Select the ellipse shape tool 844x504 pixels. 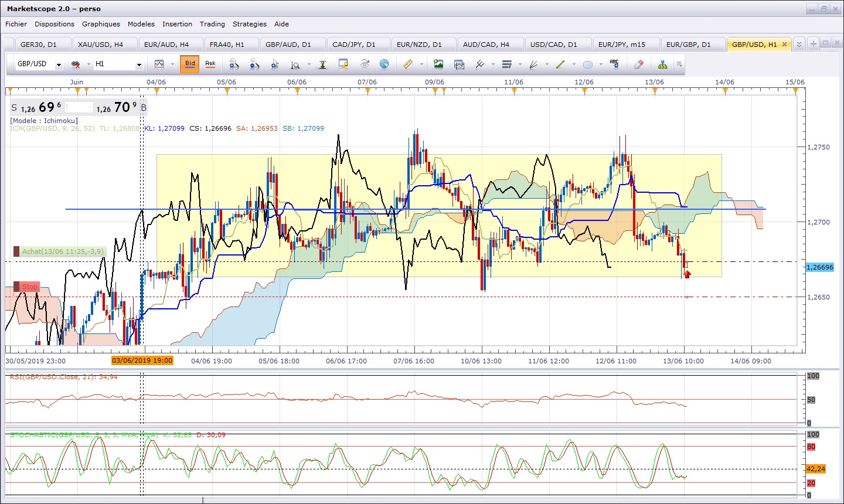(x=588, y=64)
